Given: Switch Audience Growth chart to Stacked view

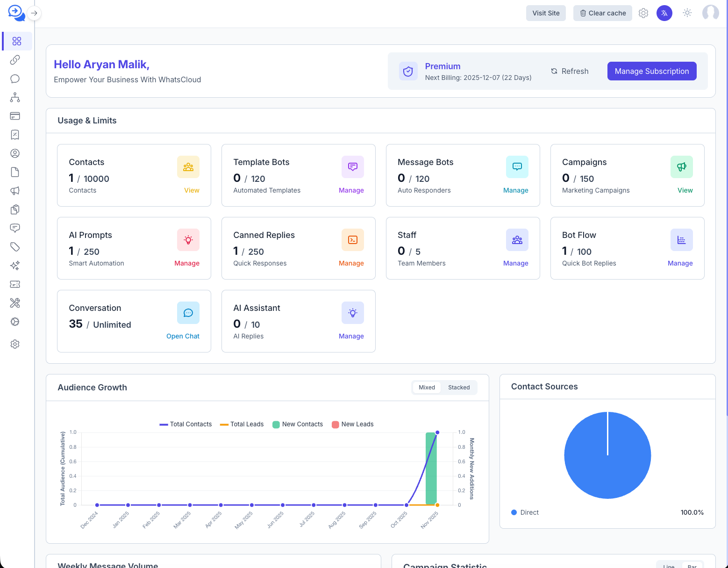Looking at the screenshot, I should 459,387.
